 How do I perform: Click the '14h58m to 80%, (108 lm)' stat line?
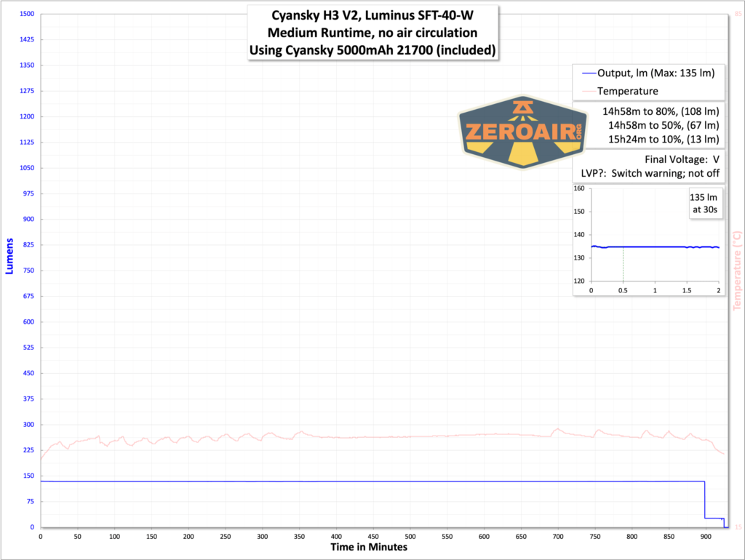tap(662, 111)
